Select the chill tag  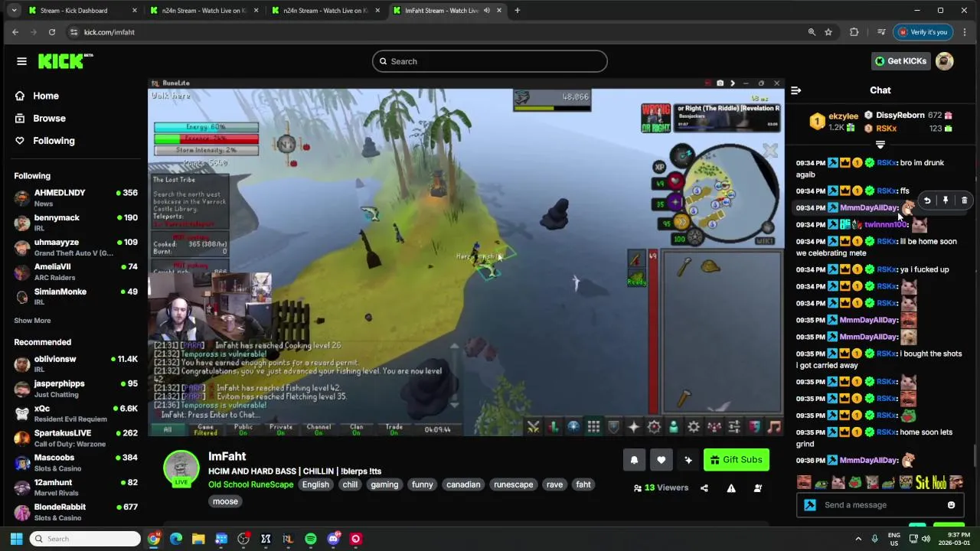pos(350,484)
